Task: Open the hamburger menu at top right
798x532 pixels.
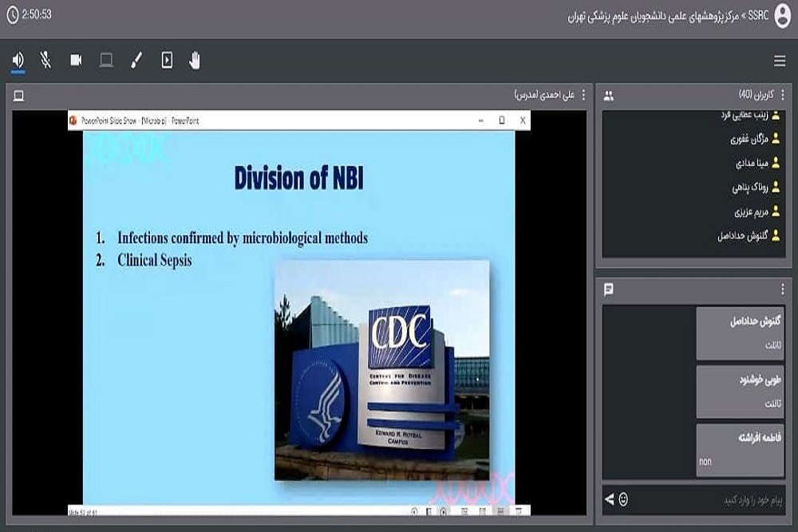Action: click(780, 61)
